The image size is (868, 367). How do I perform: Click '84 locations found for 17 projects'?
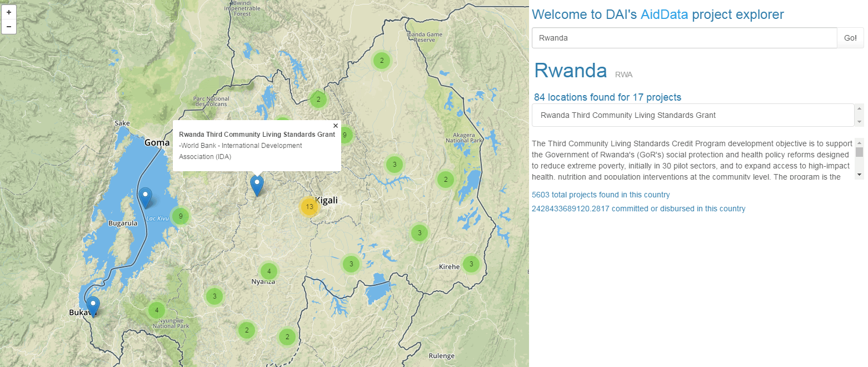click(x=607, y=97)
